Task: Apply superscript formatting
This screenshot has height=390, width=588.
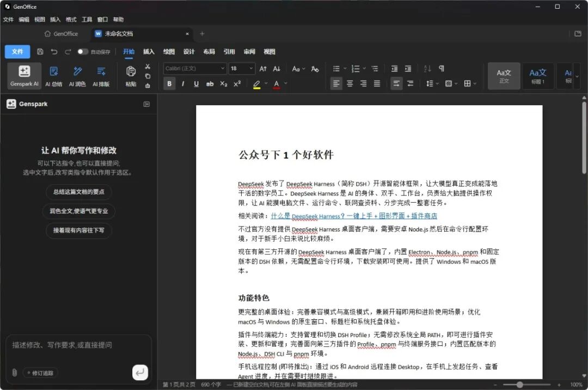Action: 237,84
